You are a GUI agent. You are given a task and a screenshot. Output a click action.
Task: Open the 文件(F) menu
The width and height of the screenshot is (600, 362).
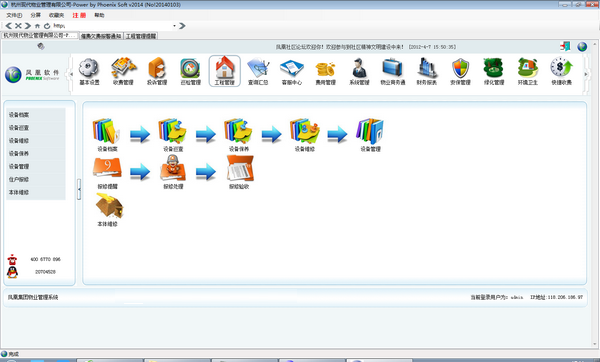pos(14,15)
